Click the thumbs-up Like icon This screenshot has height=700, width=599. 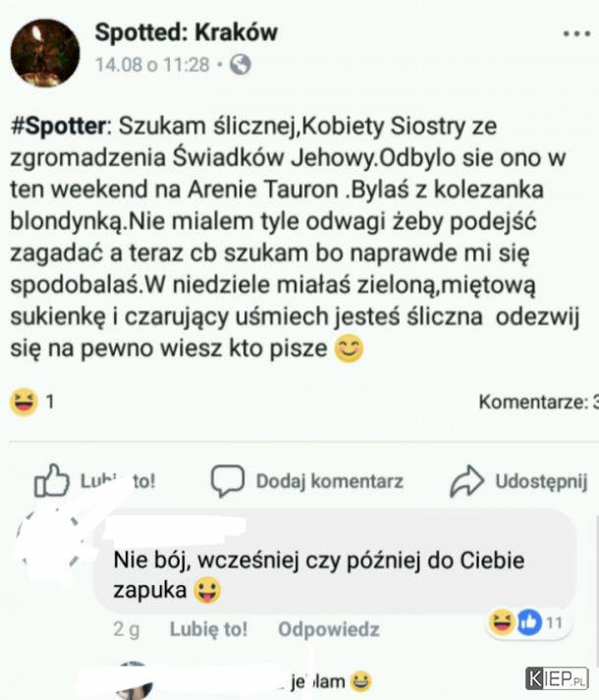tap(52, 481)
